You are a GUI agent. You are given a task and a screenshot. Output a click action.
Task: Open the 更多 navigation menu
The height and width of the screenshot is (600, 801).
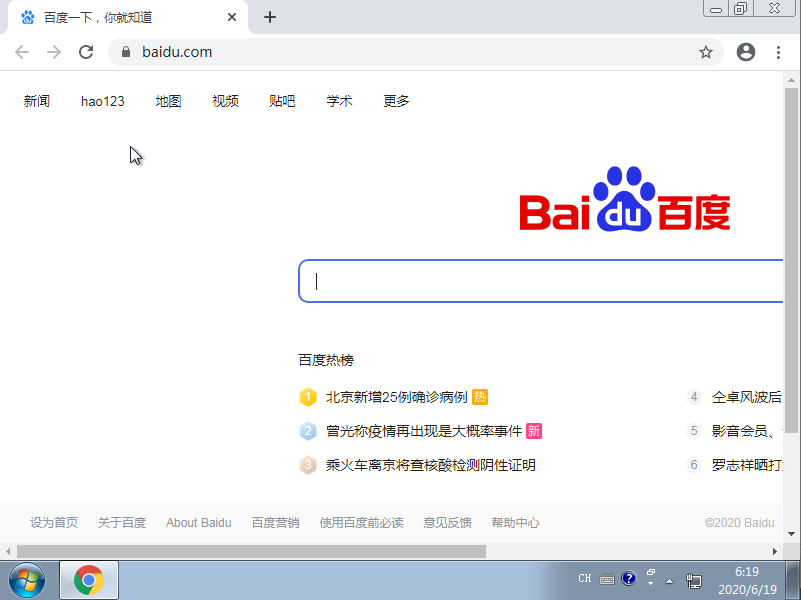(396, 101)
